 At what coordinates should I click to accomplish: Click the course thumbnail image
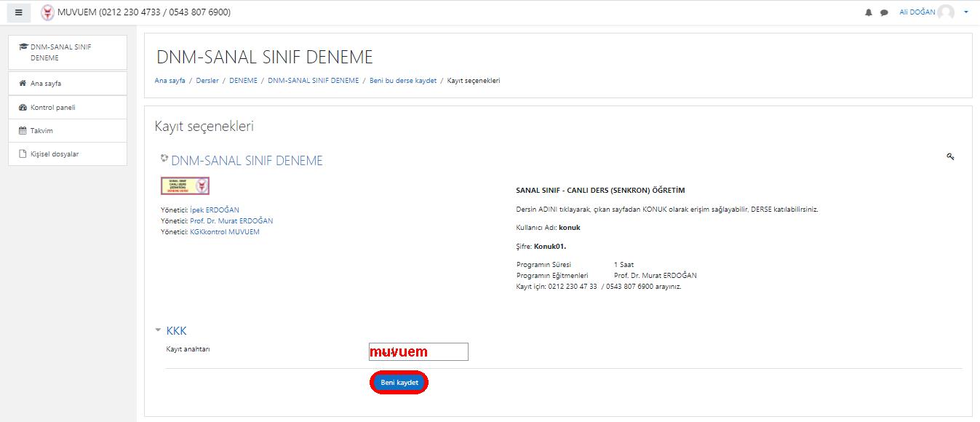185,186
